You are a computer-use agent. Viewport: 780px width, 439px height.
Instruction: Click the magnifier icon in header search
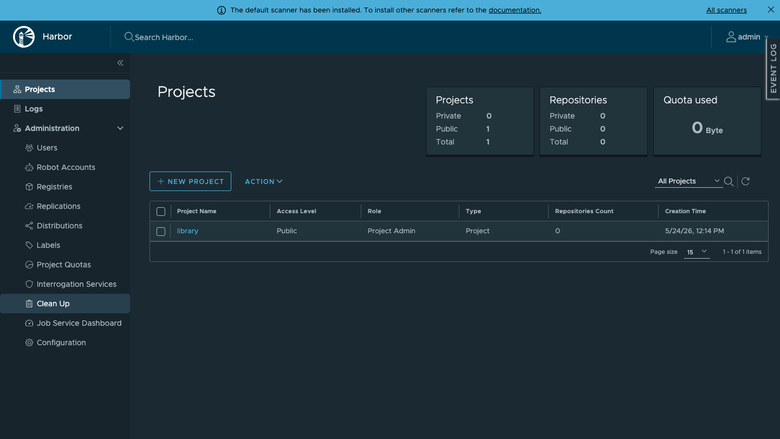[x=129, y=37]
